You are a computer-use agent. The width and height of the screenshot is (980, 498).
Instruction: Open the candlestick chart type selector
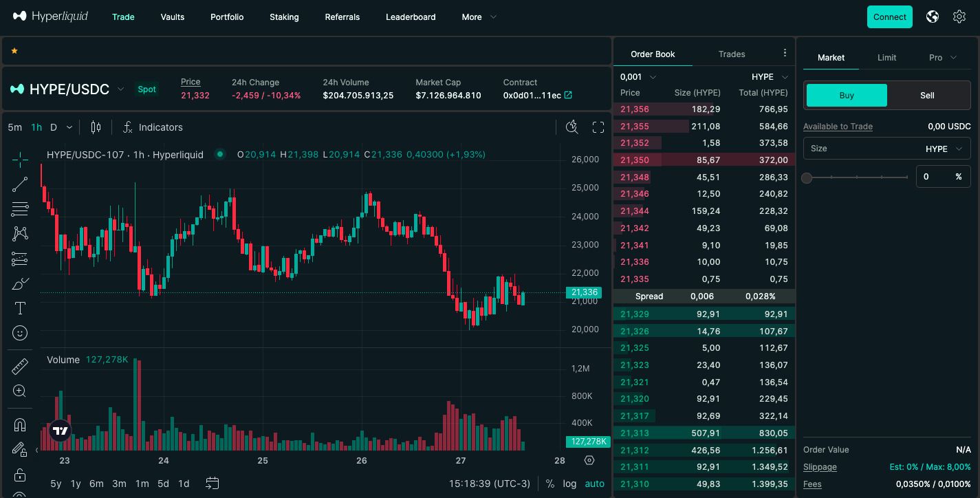pos(96,127)
